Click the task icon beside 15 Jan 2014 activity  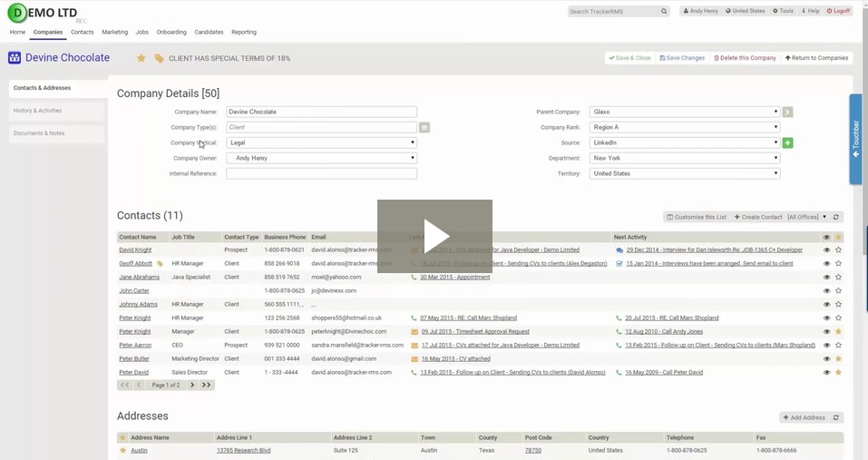[619, 263]
